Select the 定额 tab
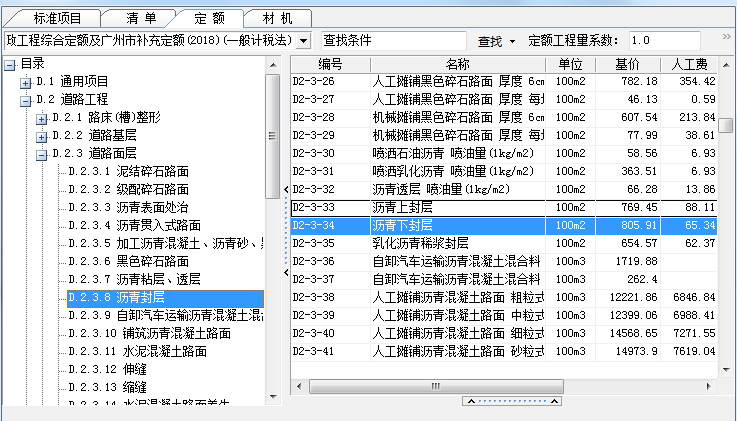This screenshot has width=737, height=421. pos(209,19)
